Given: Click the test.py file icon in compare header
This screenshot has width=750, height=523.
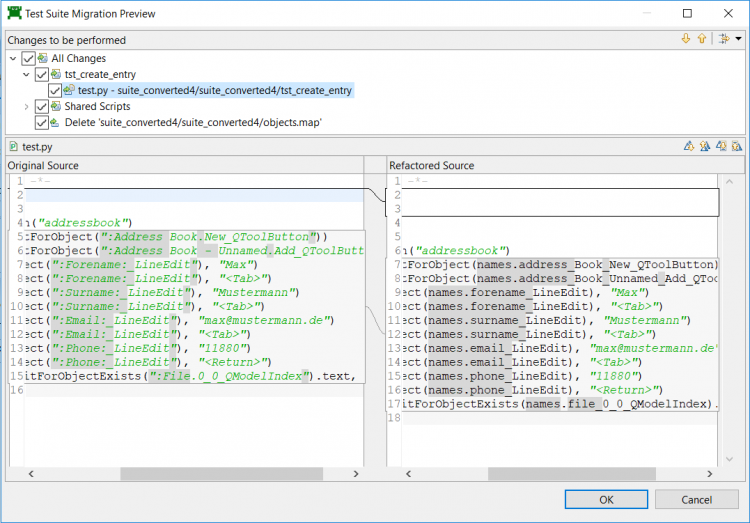Looking at the screenshot, I should point(13,146).
